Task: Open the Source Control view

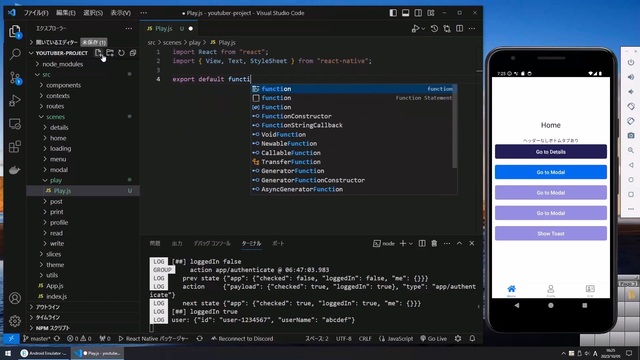Action: (x=15, y=78)
